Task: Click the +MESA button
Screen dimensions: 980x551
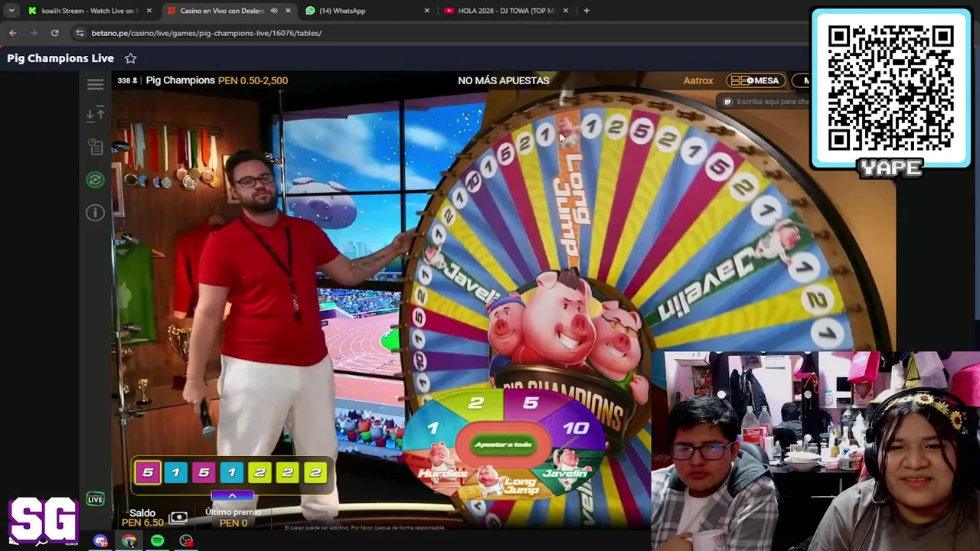Action: tap(755, 80)
